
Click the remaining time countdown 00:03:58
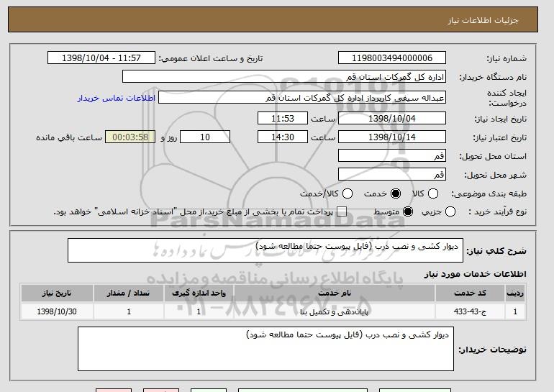coord(130,137)
